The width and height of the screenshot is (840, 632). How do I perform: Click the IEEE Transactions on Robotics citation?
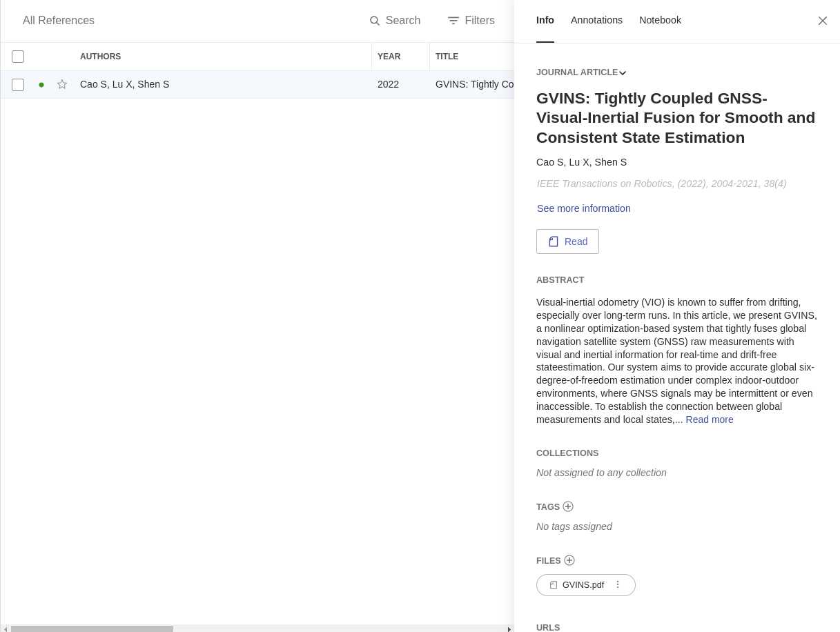pyautogui.click(x=661, y=184)
